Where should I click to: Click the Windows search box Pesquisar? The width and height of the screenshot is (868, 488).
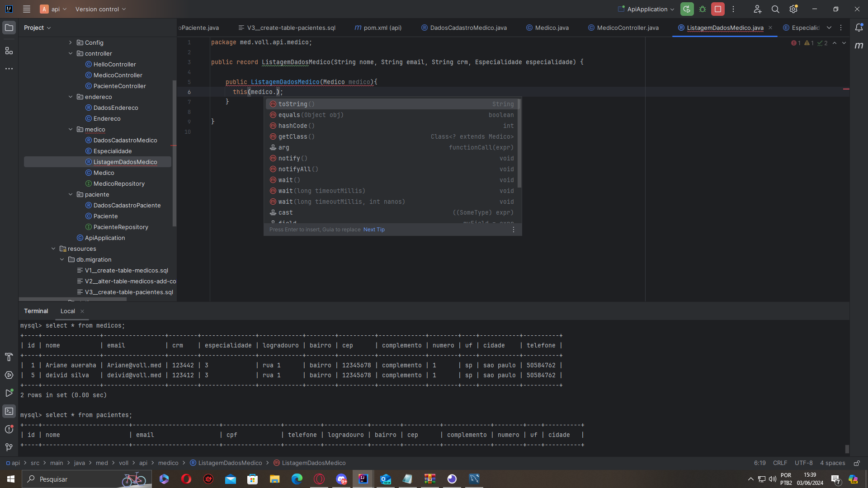[87, 479]
